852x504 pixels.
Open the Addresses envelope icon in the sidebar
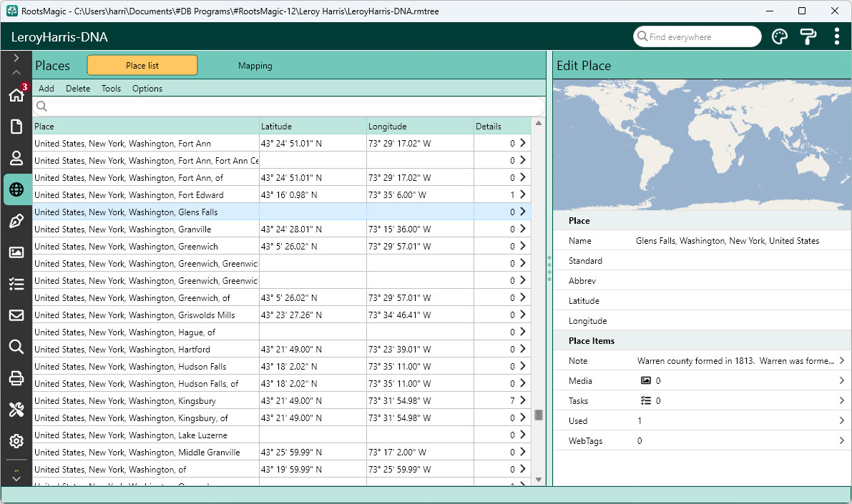(x=16, y=315)
